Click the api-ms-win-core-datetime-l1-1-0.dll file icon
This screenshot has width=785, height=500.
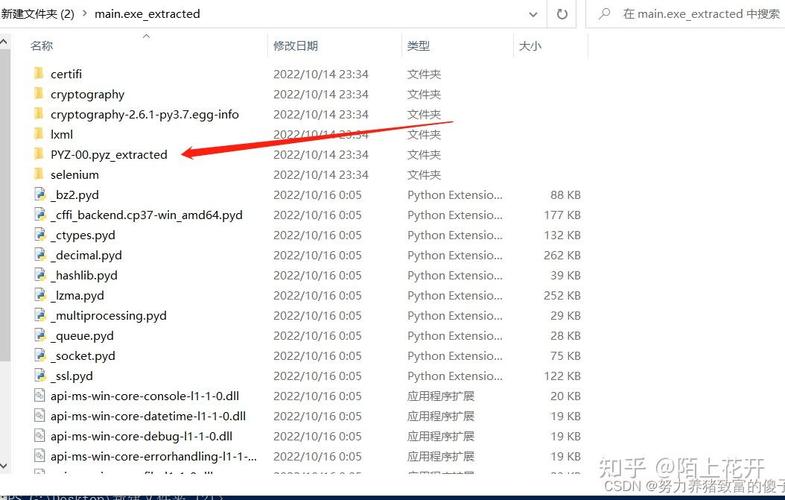tap(40, 415)
